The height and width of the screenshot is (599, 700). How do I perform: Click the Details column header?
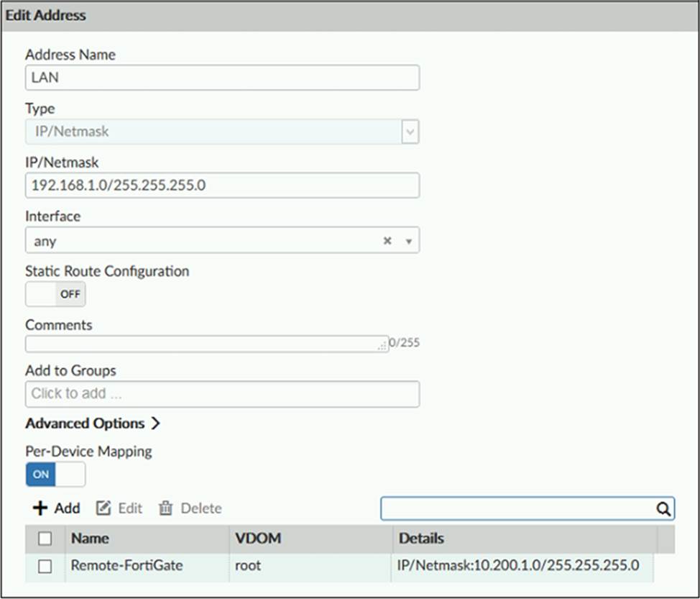coord(421,538)
